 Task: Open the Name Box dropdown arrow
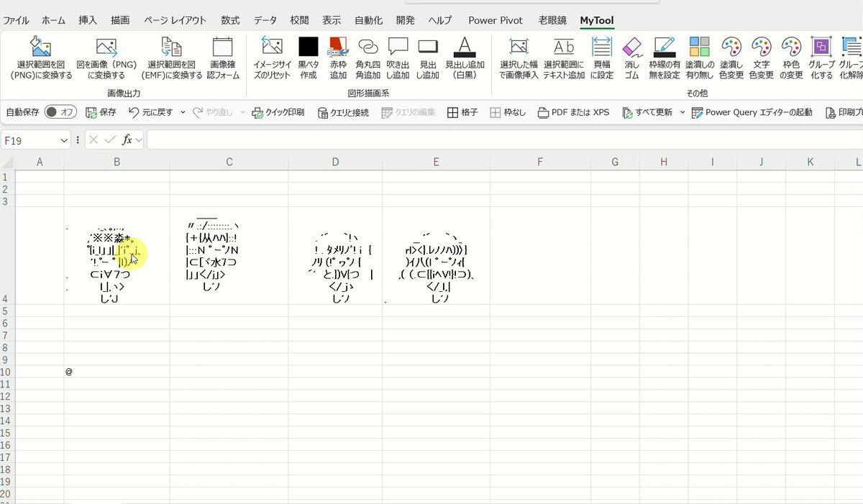[x=64, y=140]
